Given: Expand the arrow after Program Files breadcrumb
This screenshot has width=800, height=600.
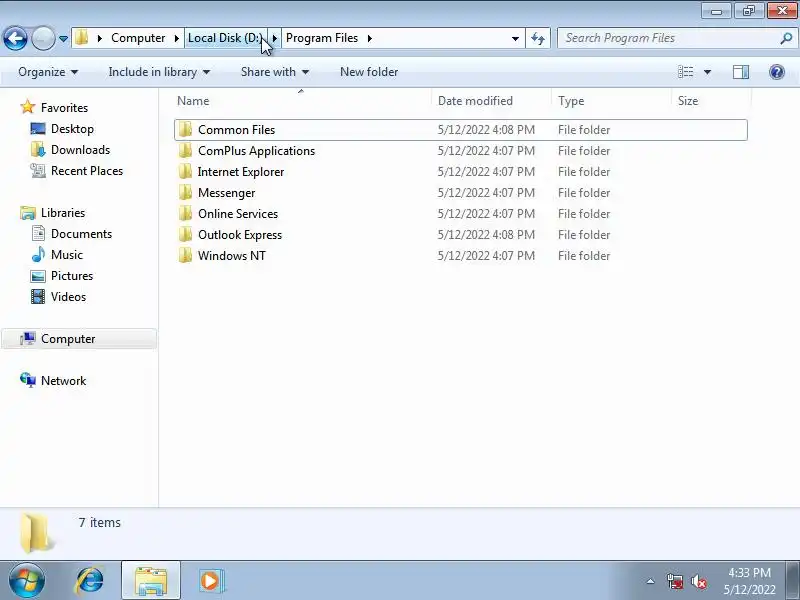Looking at the screenshot, I should pyautogui.click(x=369, y=38).
